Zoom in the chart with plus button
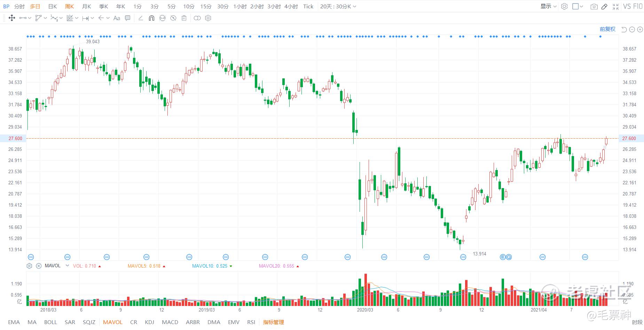 pyautogui.click(x=640, y=30)
